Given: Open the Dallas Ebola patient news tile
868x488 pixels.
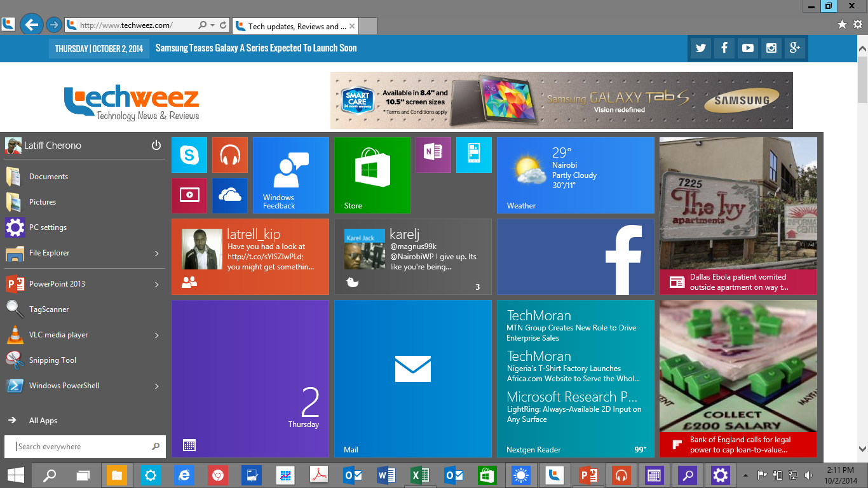Looking at the screenshot, I should 738,216.
